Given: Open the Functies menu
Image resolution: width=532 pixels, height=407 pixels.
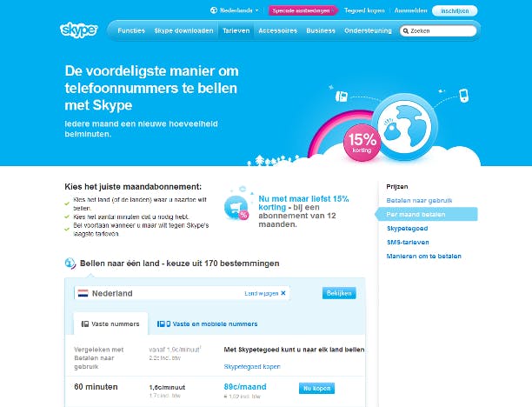Looking at the screenshot, I should [x=131, y=30].
